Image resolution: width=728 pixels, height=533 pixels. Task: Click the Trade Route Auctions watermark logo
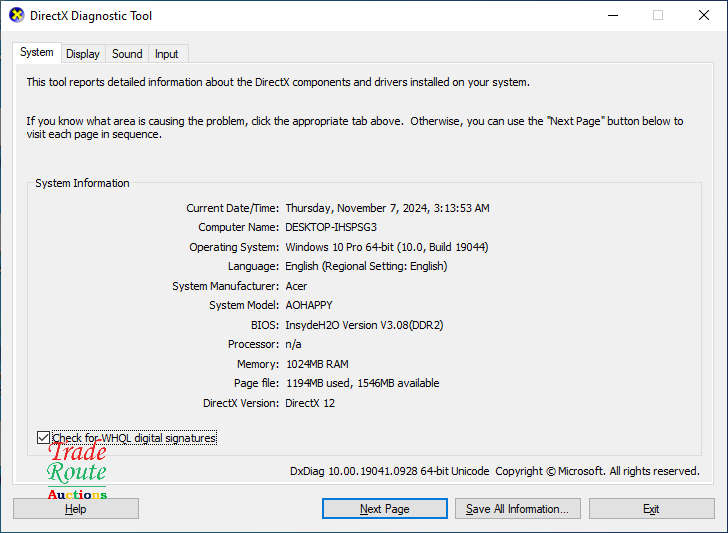[77, 471]
